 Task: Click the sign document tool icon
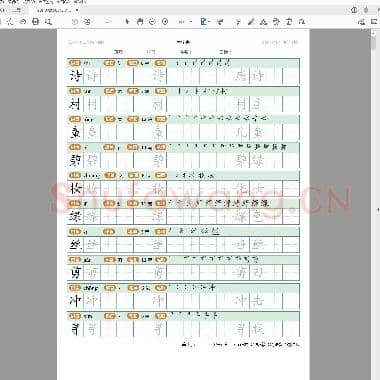tap(264, 22)
